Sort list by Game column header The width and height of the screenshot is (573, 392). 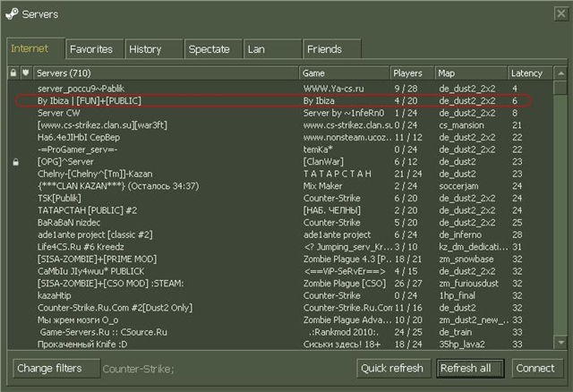tap(344, 73)
